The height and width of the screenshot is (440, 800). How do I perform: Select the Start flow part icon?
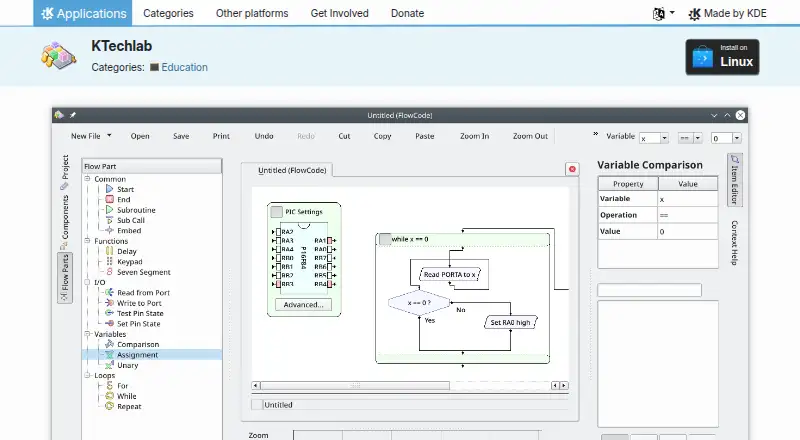coord(109,189)
